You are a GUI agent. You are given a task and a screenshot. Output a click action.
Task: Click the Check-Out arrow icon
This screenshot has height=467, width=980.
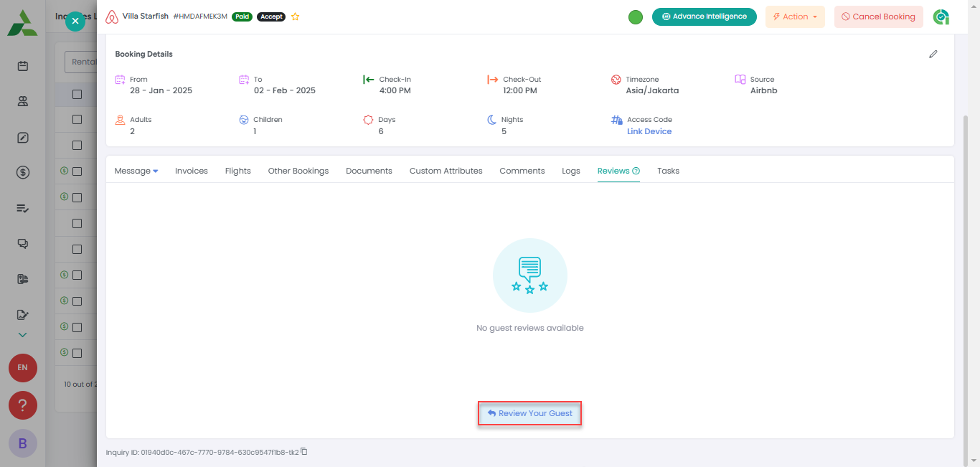493,80
